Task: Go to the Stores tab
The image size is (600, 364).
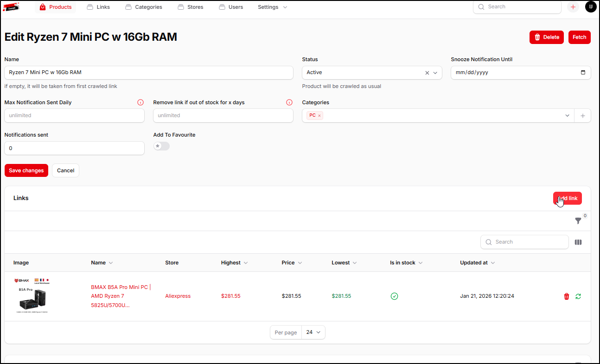Action: (191, 7)
